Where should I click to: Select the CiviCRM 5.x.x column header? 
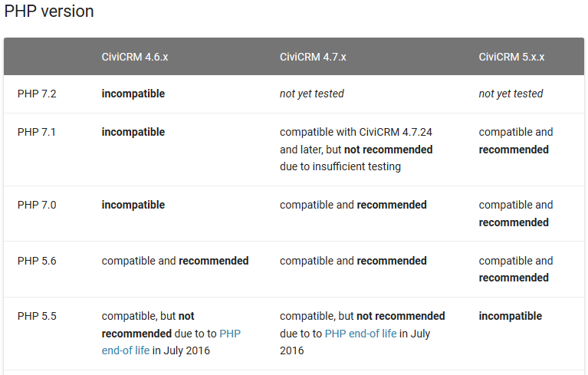511,57
